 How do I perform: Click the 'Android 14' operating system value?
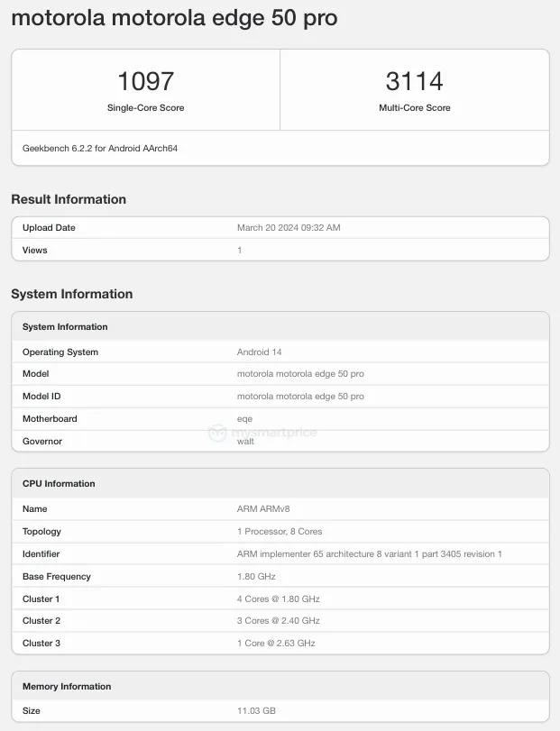click(260, 352)
